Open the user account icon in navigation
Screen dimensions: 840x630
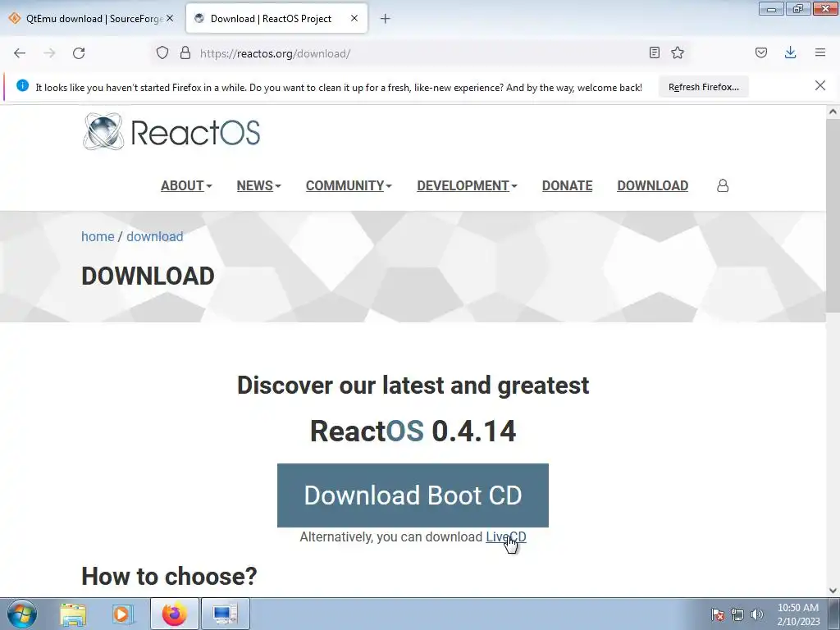(723, 185)
